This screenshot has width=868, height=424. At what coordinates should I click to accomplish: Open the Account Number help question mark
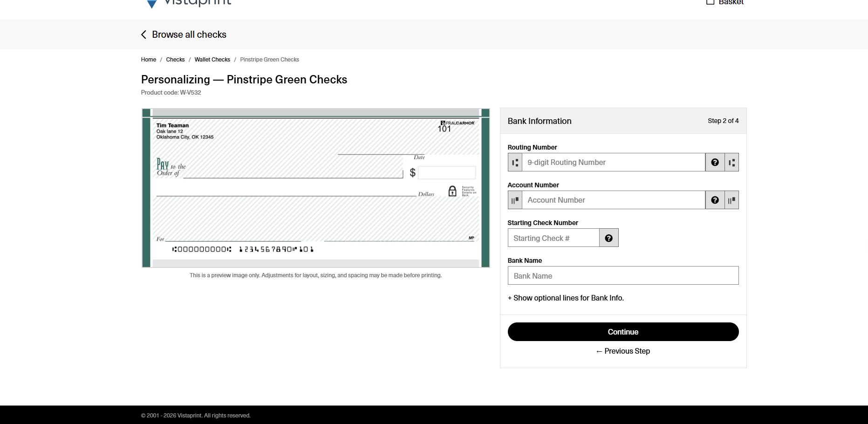715,200
